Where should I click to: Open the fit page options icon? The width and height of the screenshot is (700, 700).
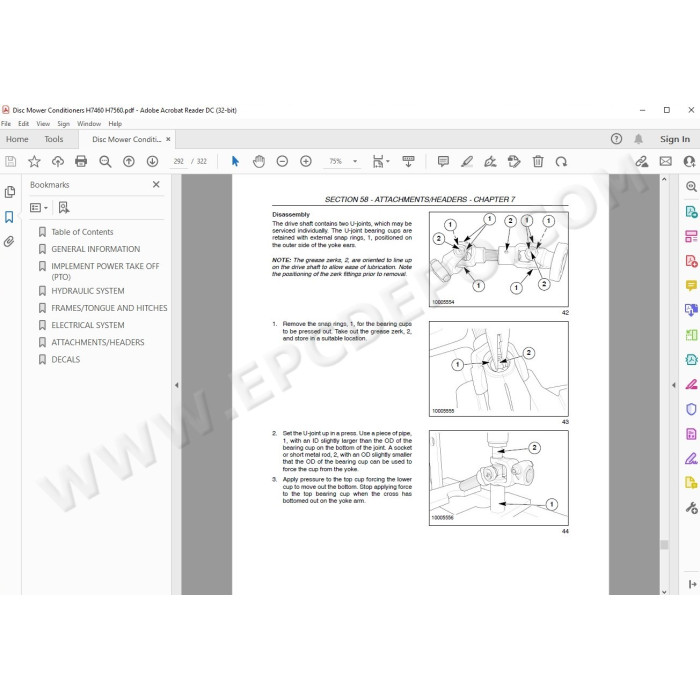pos(380,161)
